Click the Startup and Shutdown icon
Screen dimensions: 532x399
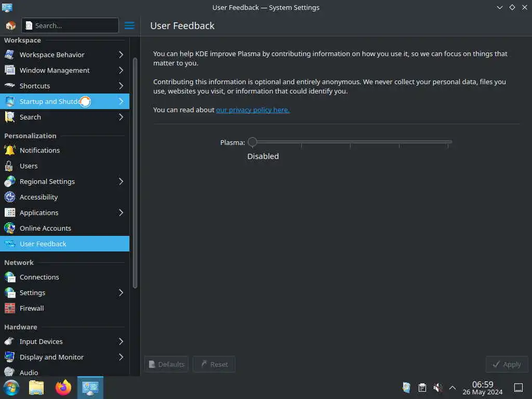9,101
